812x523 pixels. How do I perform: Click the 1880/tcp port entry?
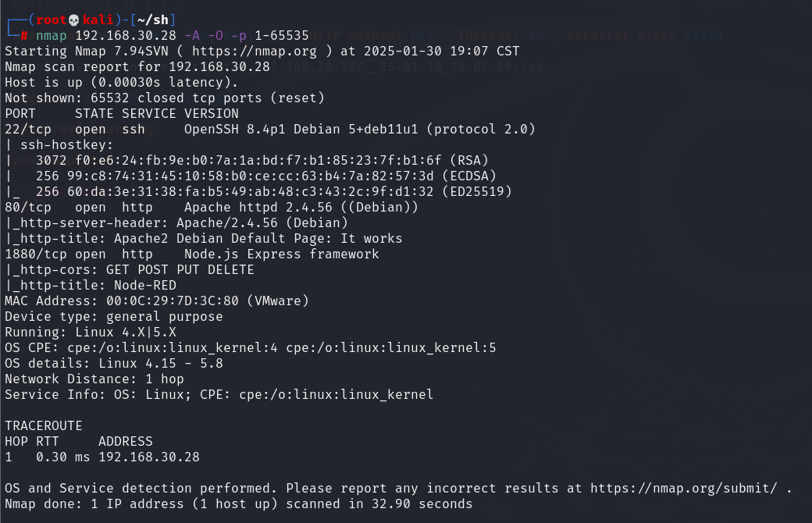[x=36, y=254]
